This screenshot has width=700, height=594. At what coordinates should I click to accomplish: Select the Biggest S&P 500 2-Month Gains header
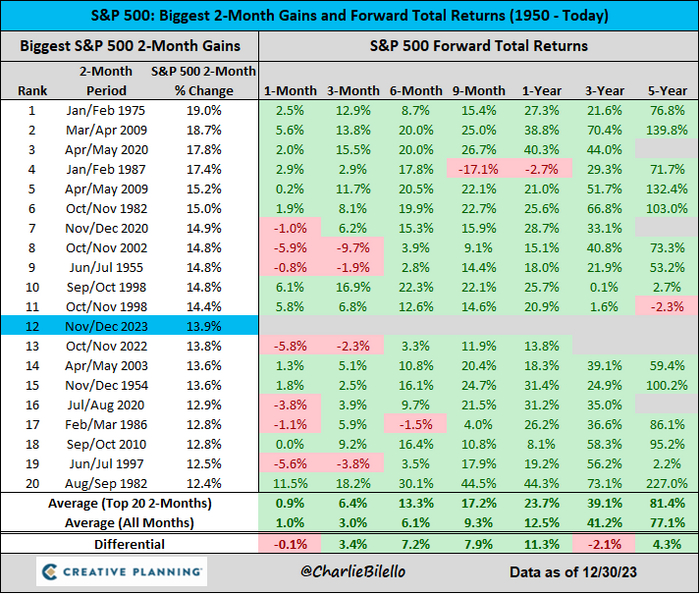pyautogui.click(x=131, y=46)
